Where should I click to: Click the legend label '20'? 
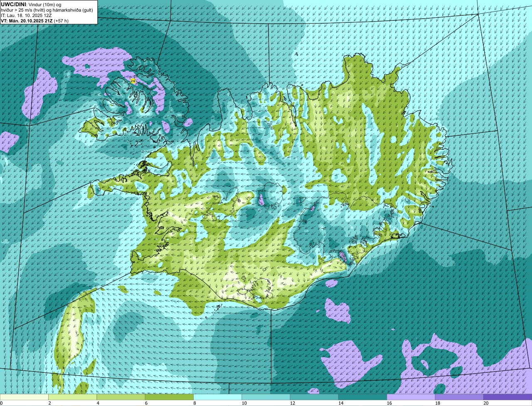pyautogui.click(x=486, y=403)
